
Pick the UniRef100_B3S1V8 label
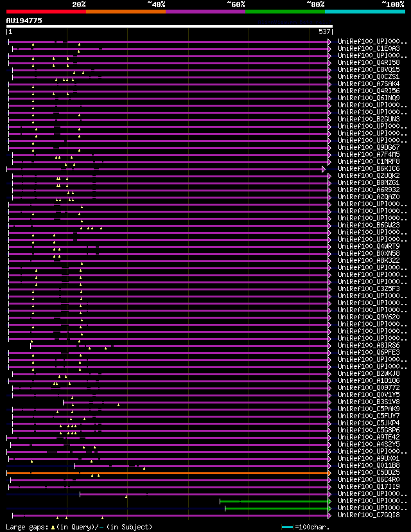tap(369, 402)
